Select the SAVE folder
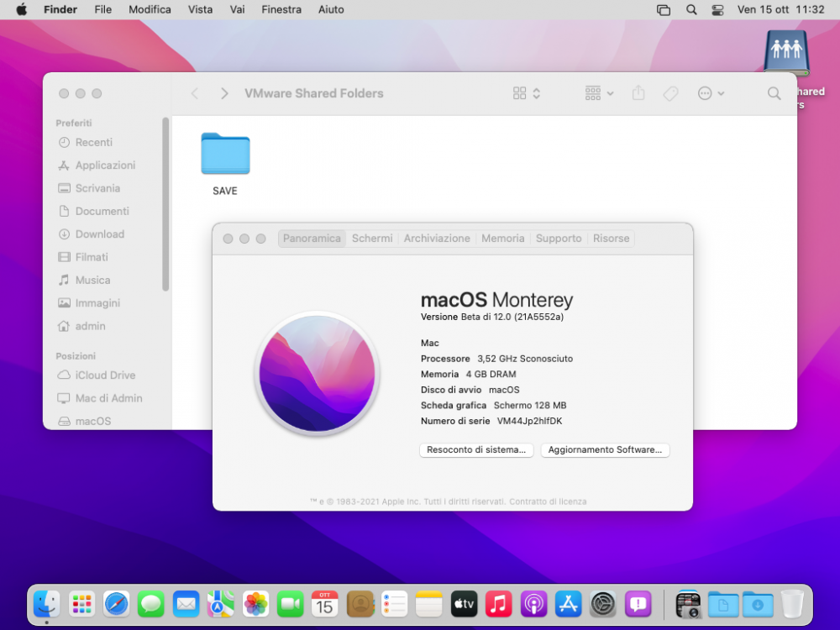 (225, 164)
